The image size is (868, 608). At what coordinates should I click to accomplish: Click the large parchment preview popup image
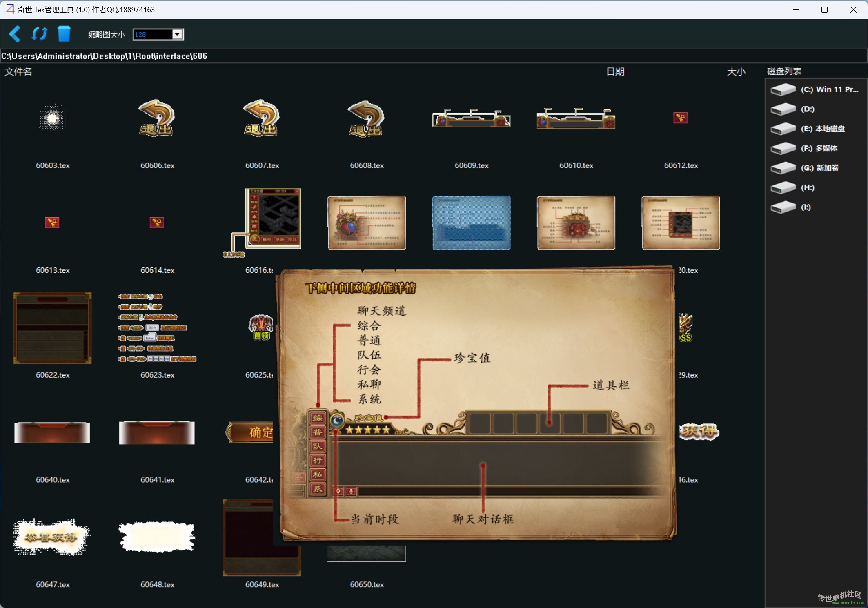[x=477, y=404]
